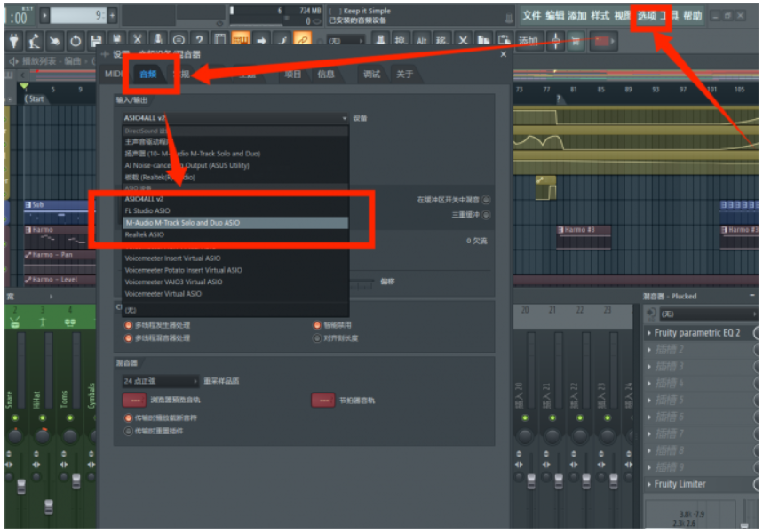The height and width of the screenshot is (532, 763).
Task: Open the 24 点正弦 resampling quality dropdown
Action: [x=160, y=381]
